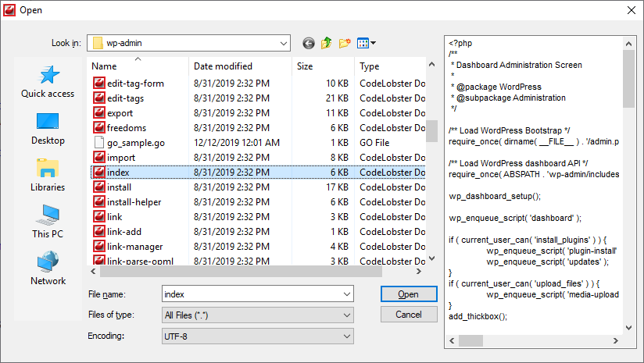Click preview pane scroll down arrow

click(629, 328)
